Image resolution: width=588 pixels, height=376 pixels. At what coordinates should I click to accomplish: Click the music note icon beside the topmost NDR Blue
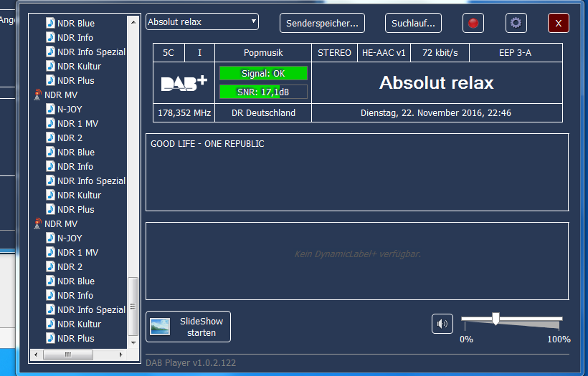pos(49,23)
